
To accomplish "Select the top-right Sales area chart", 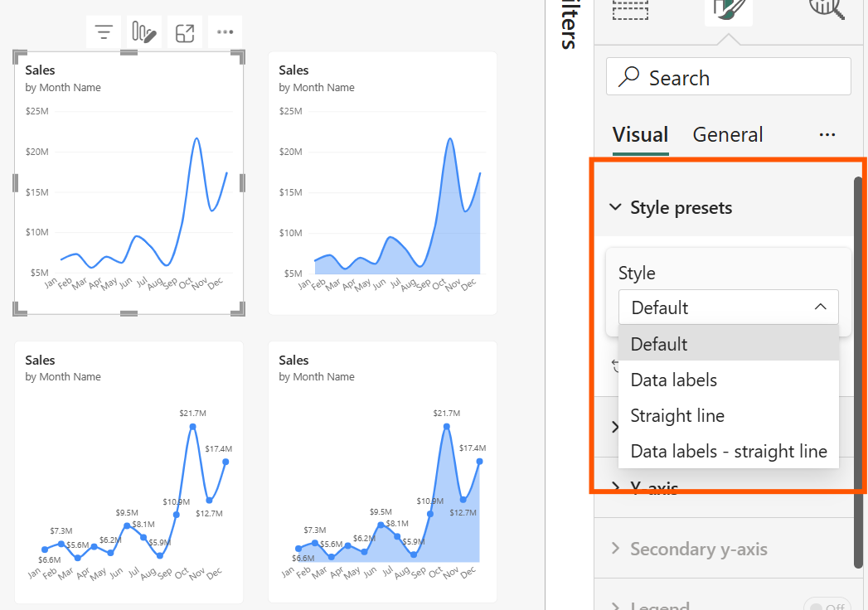I will point(382,182).
